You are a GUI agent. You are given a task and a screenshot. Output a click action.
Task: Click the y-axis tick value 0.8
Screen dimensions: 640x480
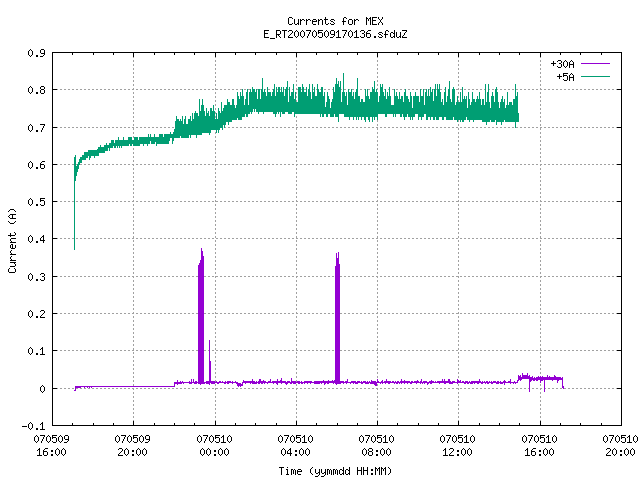coord(36,90)
